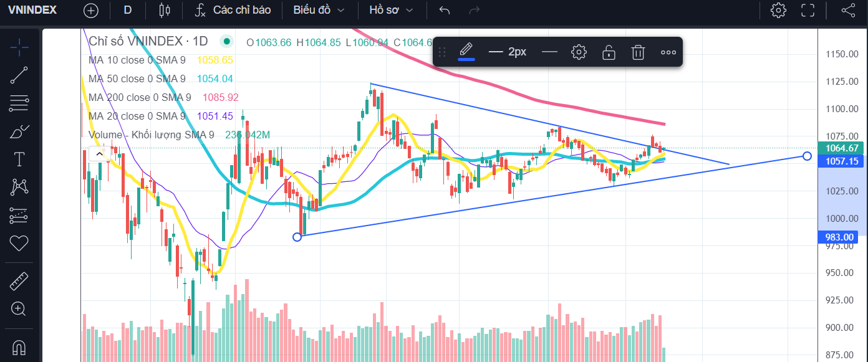Select the crosshair cursor tool
The width and height of the screenshot is (868, 362).
click(x=19, y=45)
